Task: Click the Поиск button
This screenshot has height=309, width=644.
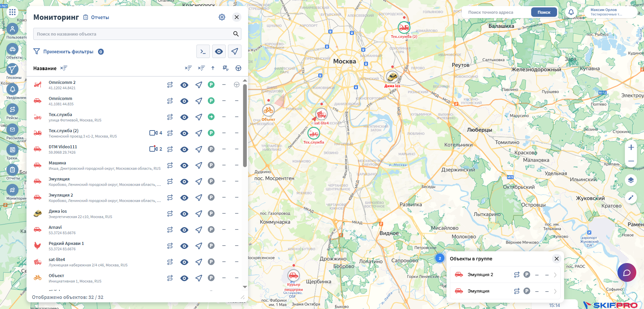Action: 544,12
